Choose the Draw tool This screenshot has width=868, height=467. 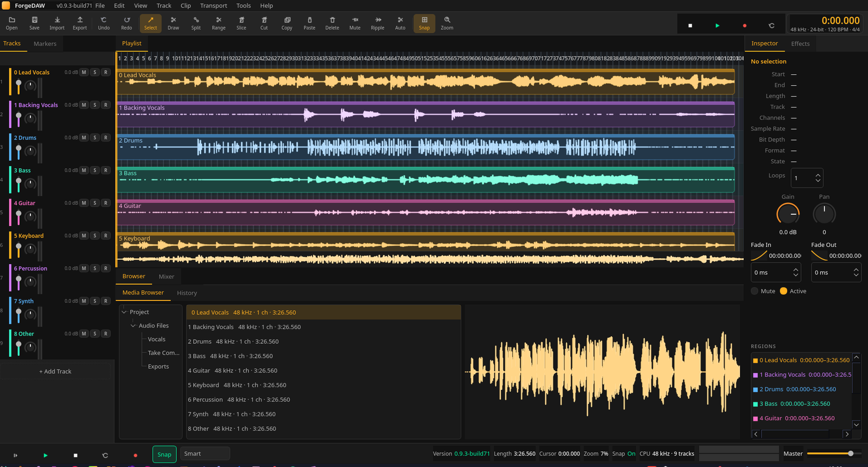point(173,23)
